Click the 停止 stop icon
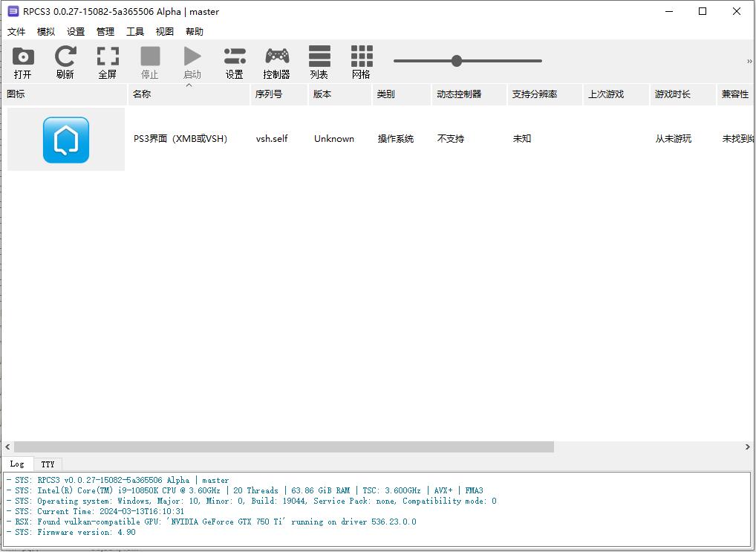The width and height of the screenshot is (756, 552). 150,56
